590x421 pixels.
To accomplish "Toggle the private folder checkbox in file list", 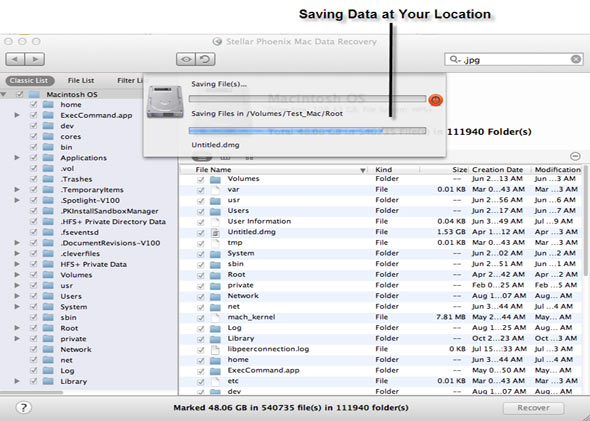I will (201, 286).
